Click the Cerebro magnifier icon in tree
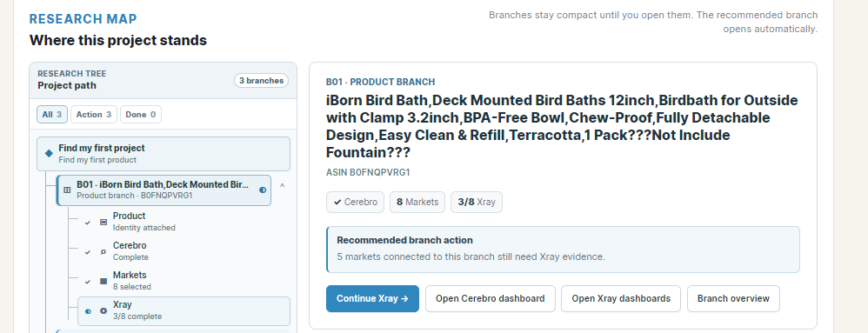This screenshot has height=333, width=868. [103, 251]
